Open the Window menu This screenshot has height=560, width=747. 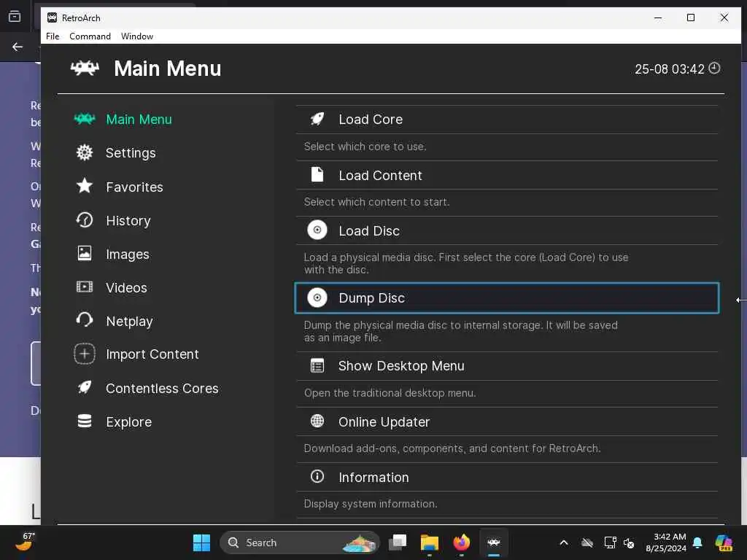point(137,36)
